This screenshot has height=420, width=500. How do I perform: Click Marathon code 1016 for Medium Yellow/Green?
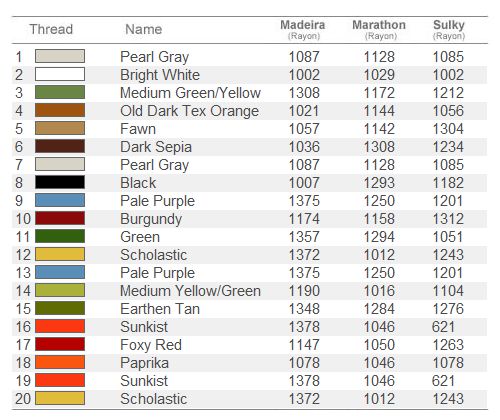[x=379, y=291]
